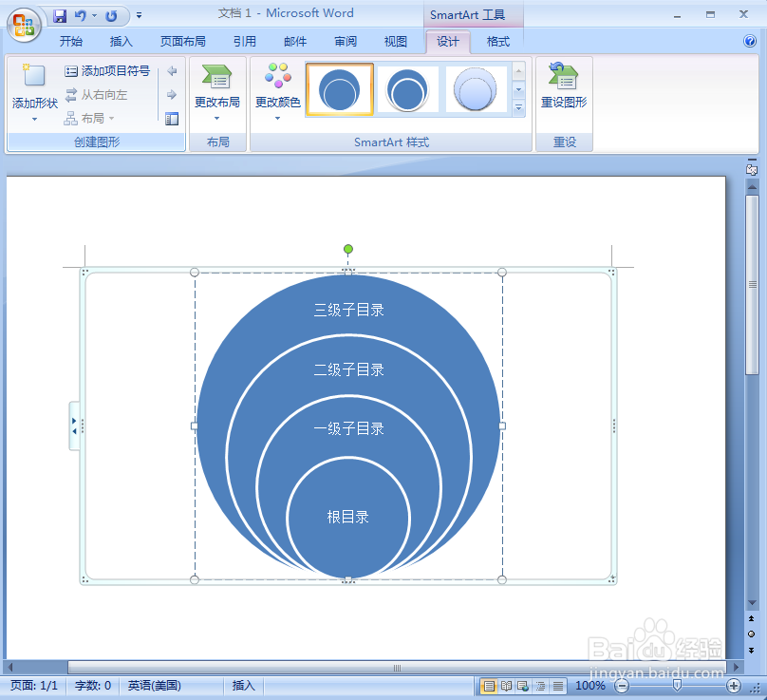Open the text pane side tab arrows
767x700 pixels.
[x=74, y=426]
